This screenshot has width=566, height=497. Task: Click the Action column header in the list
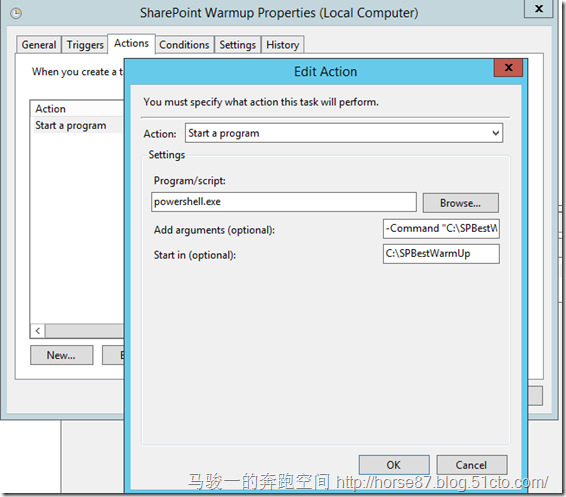pyautogui.click(x=77, y=109)
